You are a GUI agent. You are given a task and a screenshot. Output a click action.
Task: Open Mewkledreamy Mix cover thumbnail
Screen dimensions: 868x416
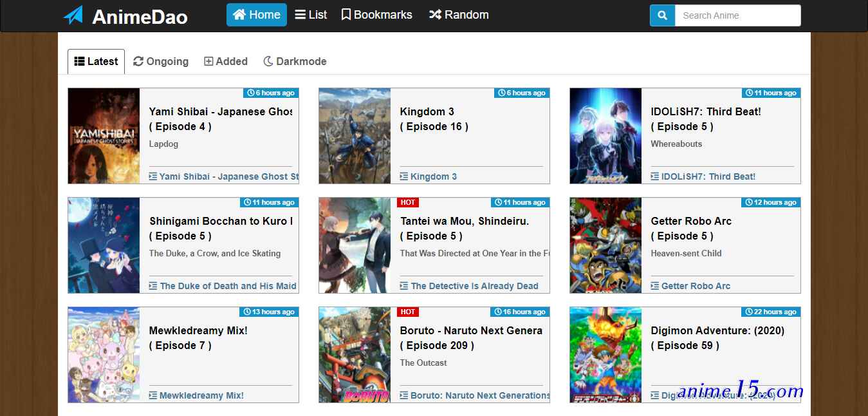click(x=104, y=355)
